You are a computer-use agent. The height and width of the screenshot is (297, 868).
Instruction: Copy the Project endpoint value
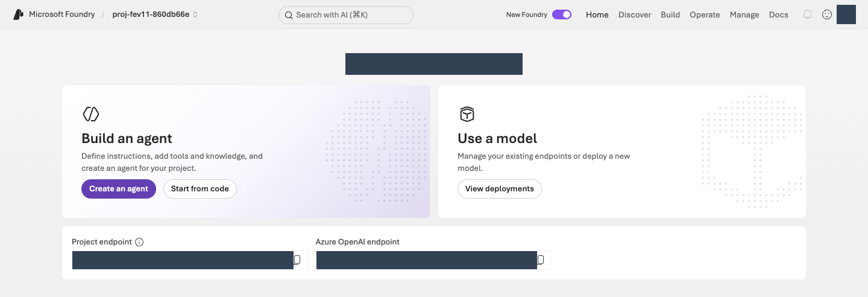[297, 260]
